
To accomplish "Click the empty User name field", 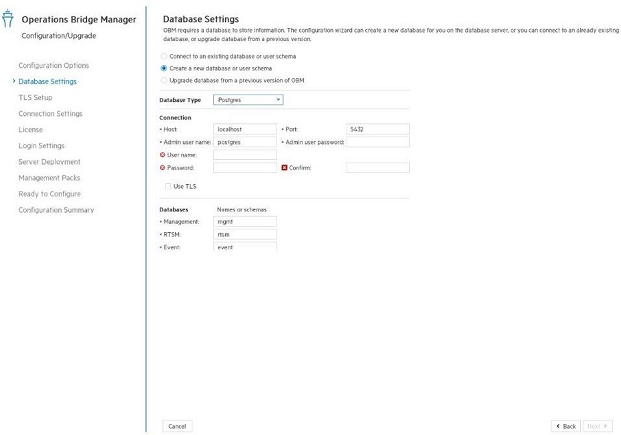I will click(245, 155).
